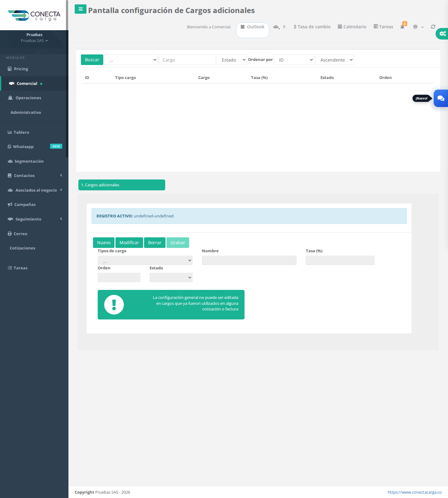Click the refresh arrows icon in header

point(433,27)
